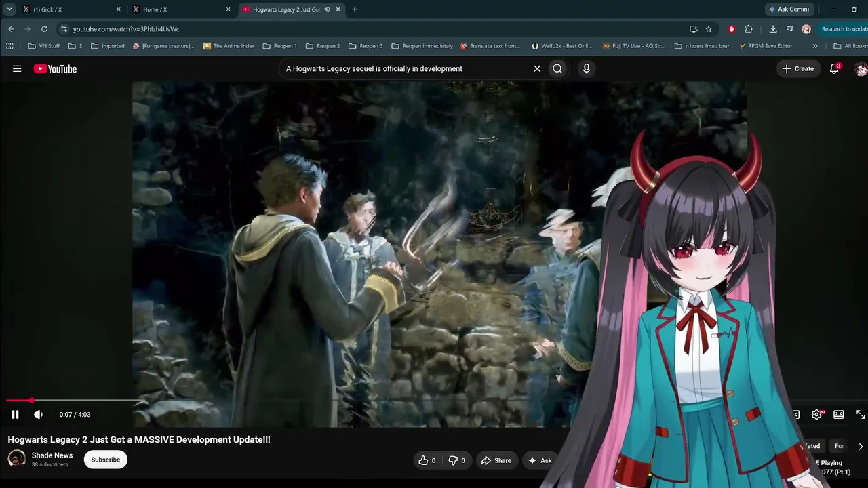Subscribe to Shade News
868x488 pixels.
pyautogui.click(x=105, y=460)
